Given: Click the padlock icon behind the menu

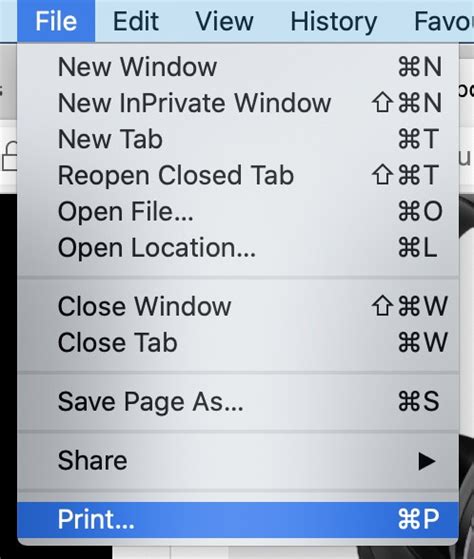Looking at the screenshot, I should point(9,157).
